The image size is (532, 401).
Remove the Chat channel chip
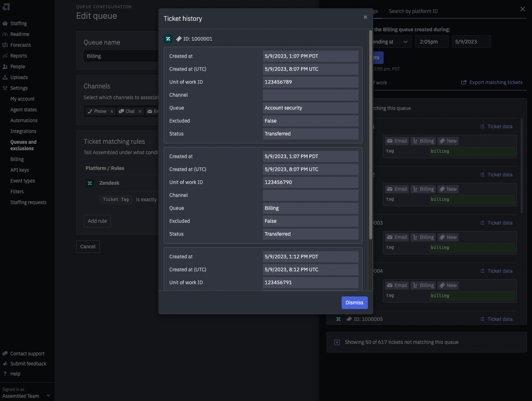coord(140,111)
